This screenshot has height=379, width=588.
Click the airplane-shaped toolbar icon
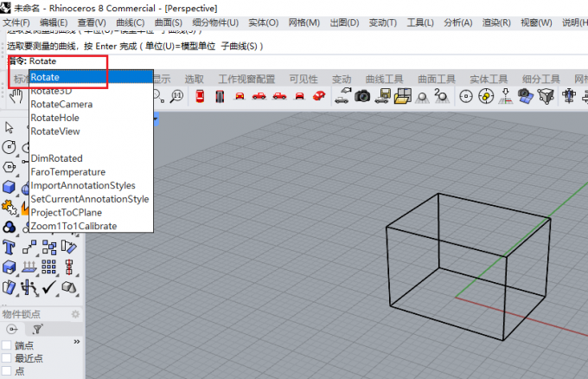tap(569, 96)
